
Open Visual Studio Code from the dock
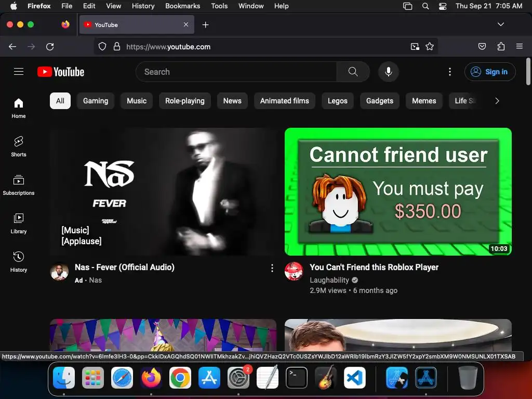coord(354,378)
